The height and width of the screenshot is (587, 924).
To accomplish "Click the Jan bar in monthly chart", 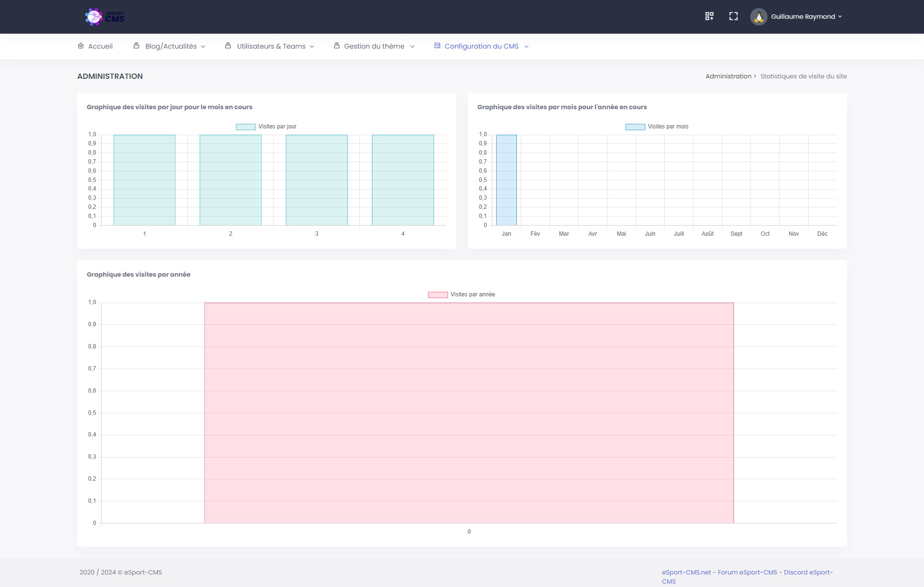I will click(506, 180).
